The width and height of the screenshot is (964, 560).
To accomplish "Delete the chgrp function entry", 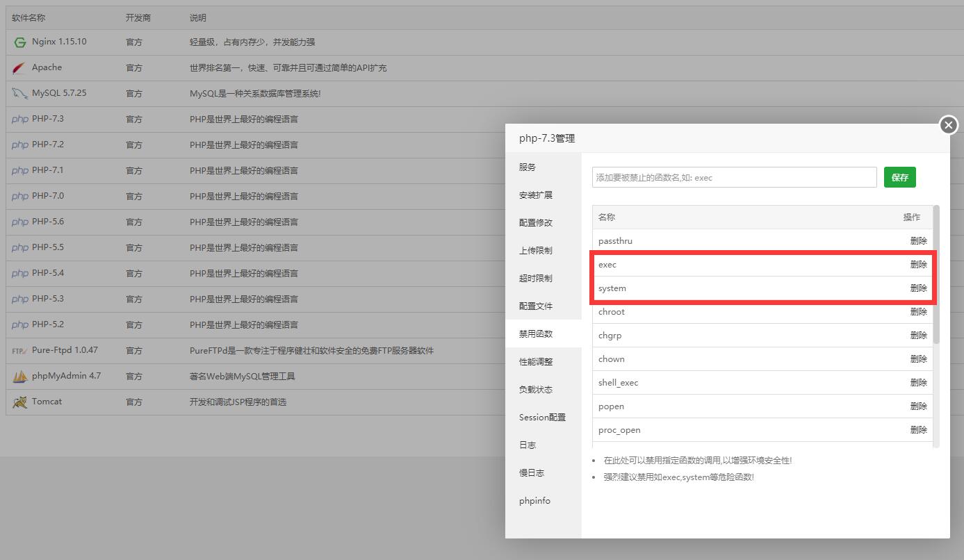I will (x=919, y=336).
